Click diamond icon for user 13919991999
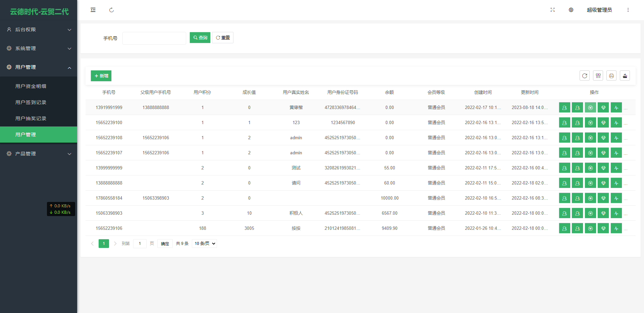Screen dimensions: 644x313 (603, 108)
